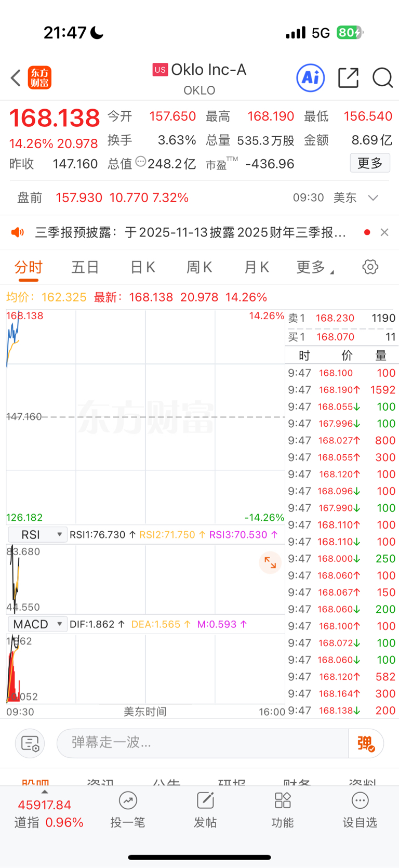Tap the 更多 button beside 市盈
This screenshot has width=399, height=868.
[370, 163]
